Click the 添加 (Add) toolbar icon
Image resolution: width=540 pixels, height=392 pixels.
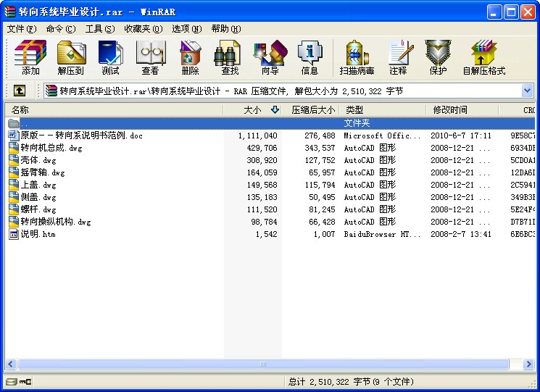[30, 57]
